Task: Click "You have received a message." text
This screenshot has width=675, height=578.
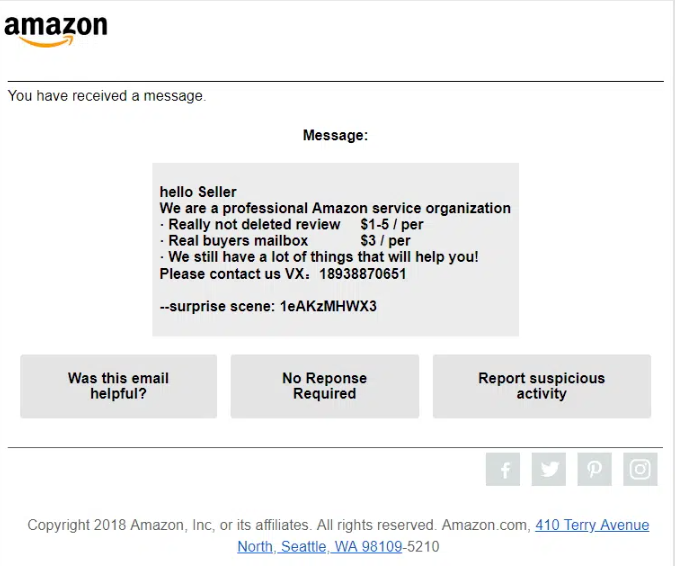Action: click(107, 96)
